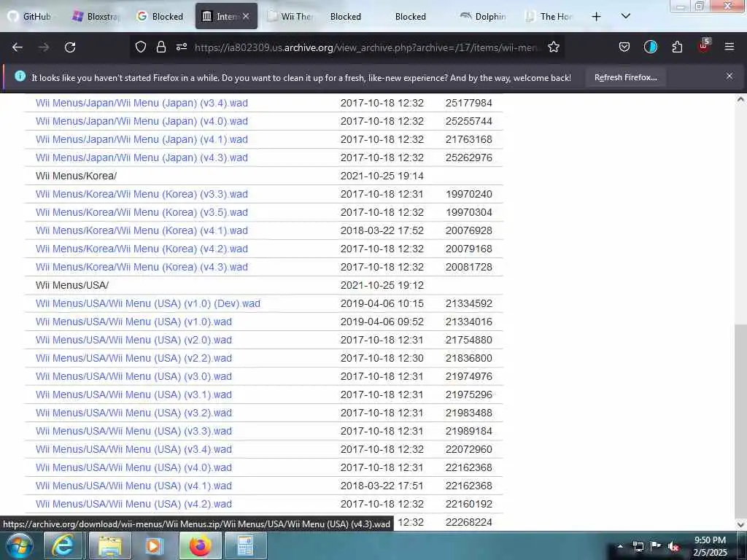Viewport: 747px width, 560px height.
Task: Open Wii Menu (Korea) (v4.1).wad link
Action: 142,230
